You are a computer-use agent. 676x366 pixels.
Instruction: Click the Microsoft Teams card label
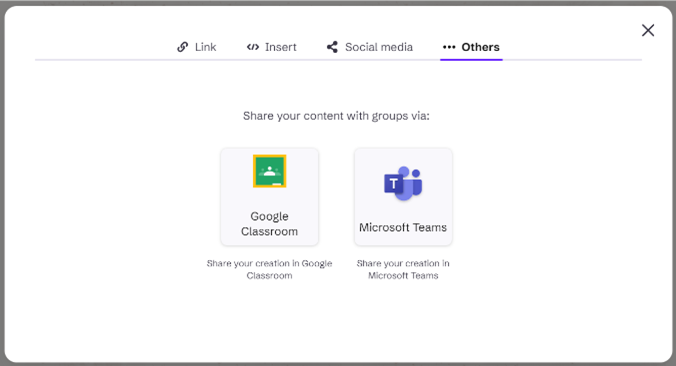click(403, 227)
